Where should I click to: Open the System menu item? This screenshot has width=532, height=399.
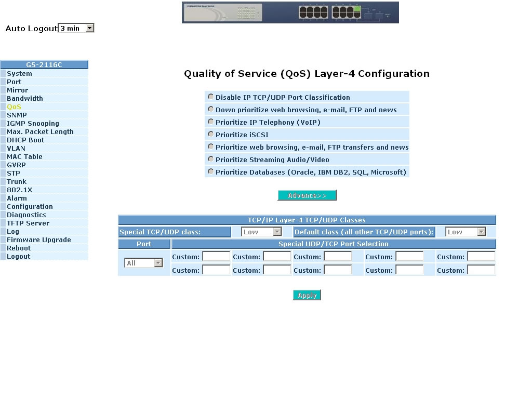19,74
